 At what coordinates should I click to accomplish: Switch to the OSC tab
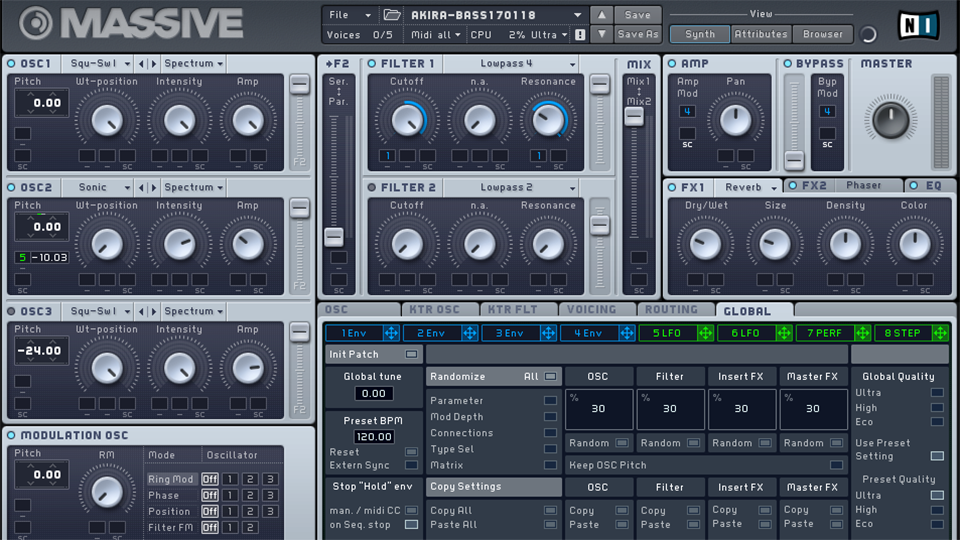tap(359, 310)
